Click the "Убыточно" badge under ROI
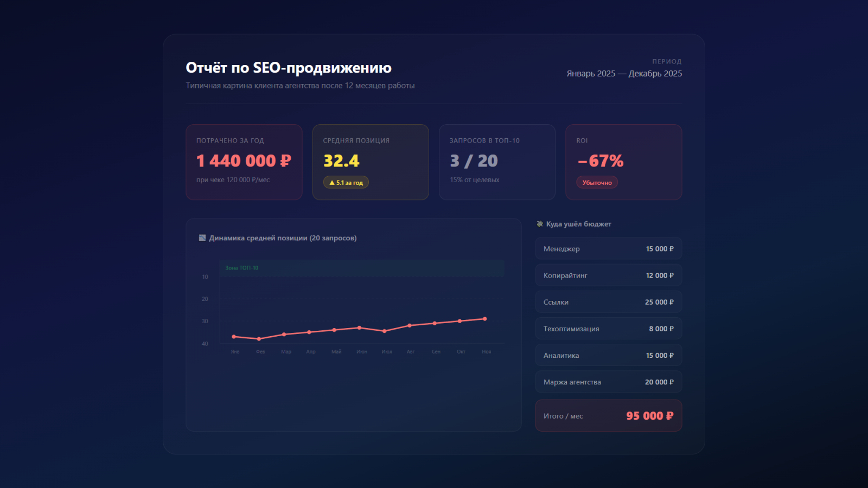868x488 pixels. point(597,183)
